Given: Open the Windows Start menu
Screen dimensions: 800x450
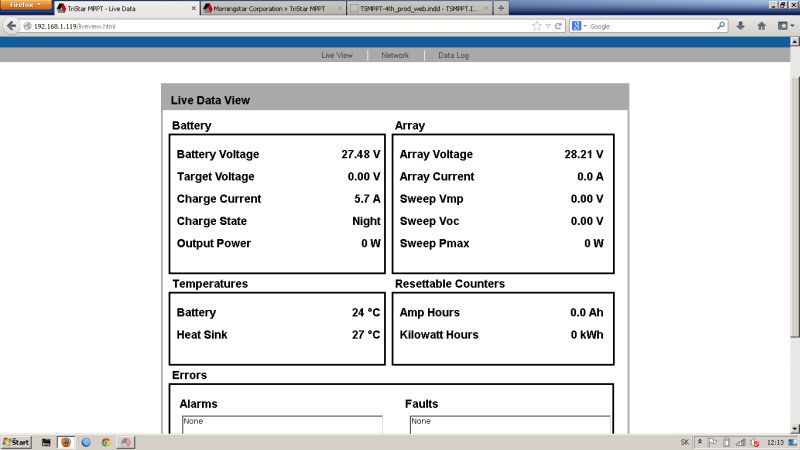Looking at the screenshot, I should point(16,442).
